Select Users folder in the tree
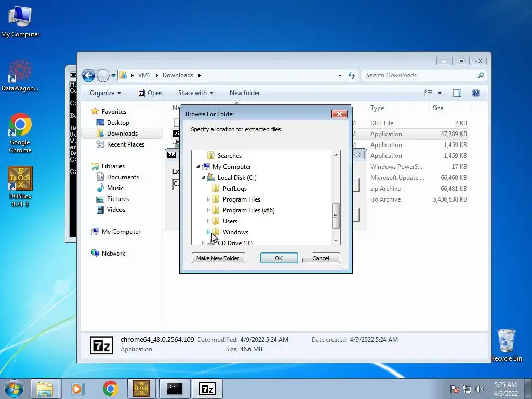Image resolution: width=532 pixels, height=399 pixels. pos(230,221)
